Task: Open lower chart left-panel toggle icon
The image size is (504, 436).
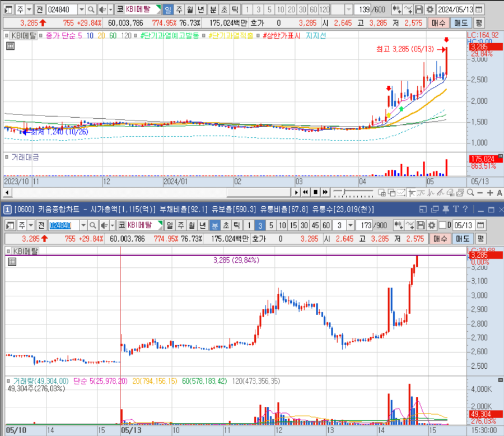Action: pyautogui.click(x=10, y=225)
